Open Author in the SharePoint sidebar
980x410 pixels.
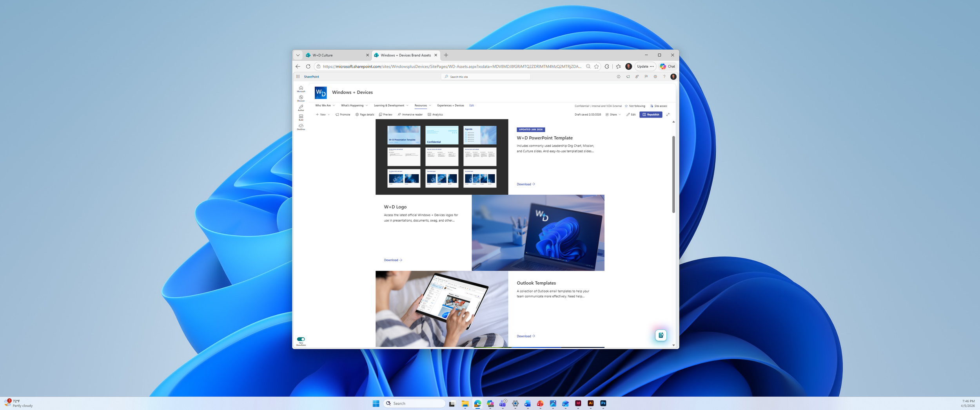(x=301, y=108)
